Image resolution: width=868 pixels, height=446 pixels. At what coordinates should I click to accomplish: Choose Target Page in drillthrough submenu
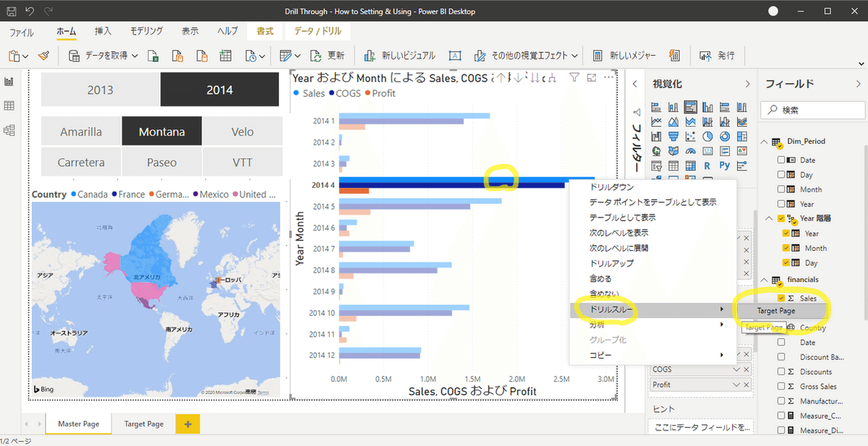(780, 311)
